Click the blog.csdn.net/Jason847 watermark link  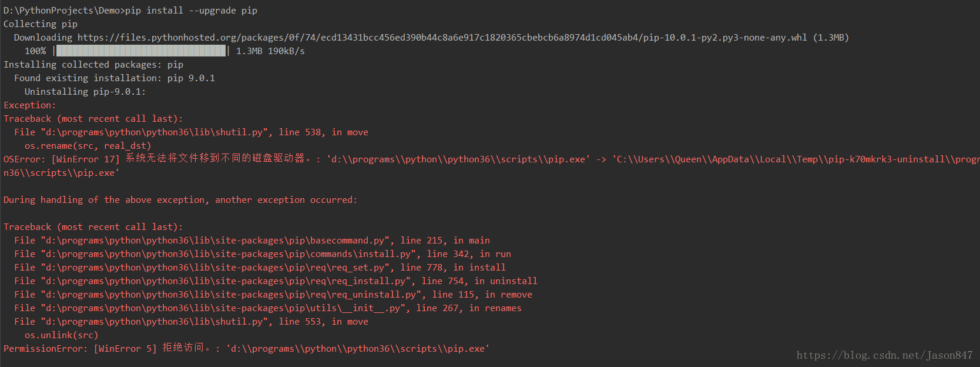[x=884, y=355]
